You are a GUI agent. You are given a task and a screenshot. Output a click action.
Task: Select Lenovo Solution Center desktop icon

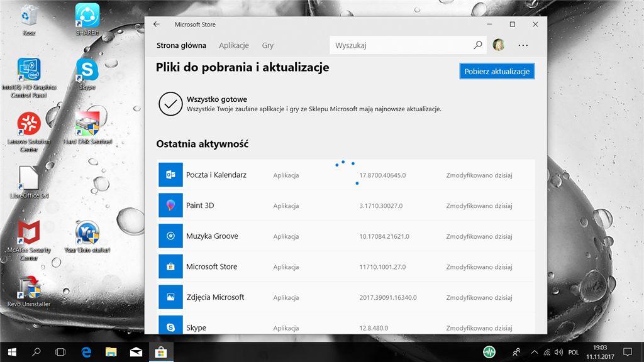(x=29, y=132)
